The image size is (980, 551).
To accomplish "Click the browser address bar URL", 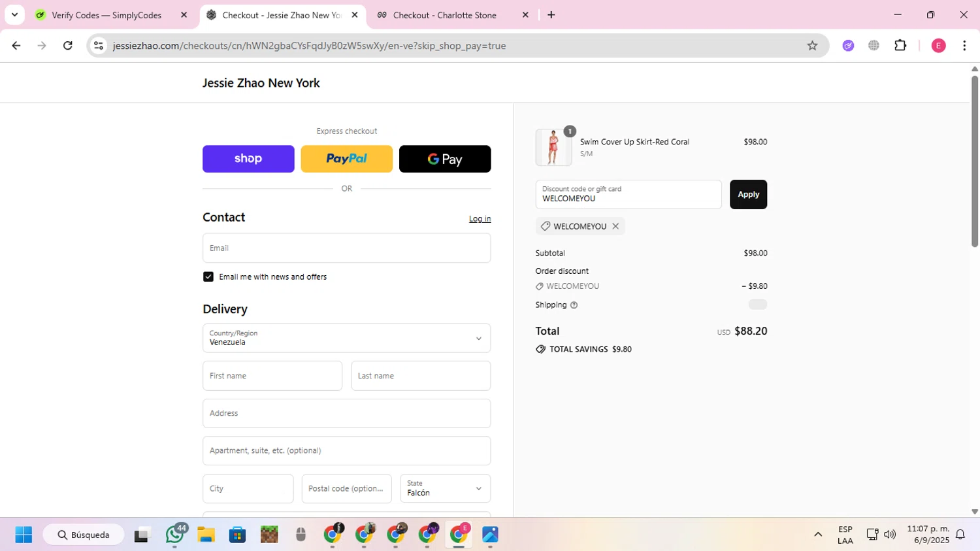I will click(309, 46).
